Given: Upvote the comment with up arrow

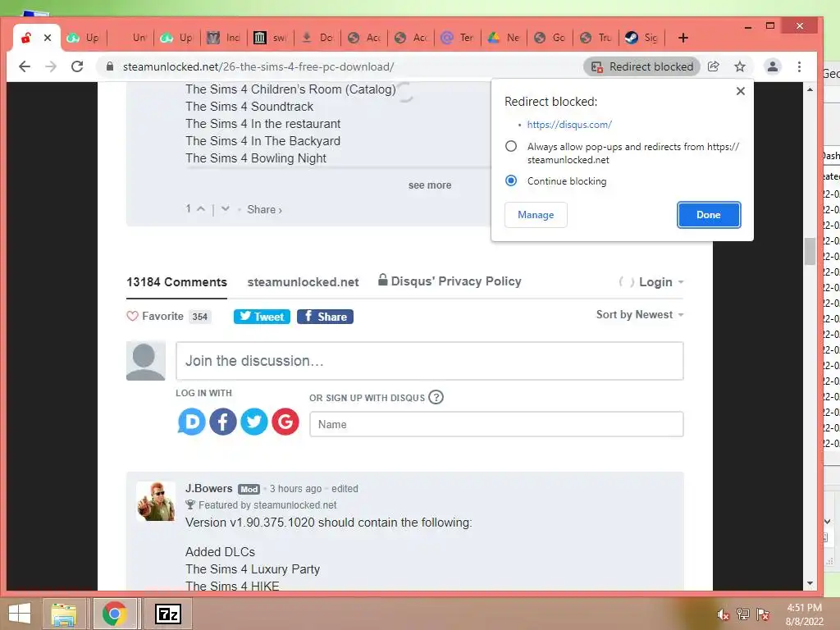Looking at the screenshot, I should point(201,209).
